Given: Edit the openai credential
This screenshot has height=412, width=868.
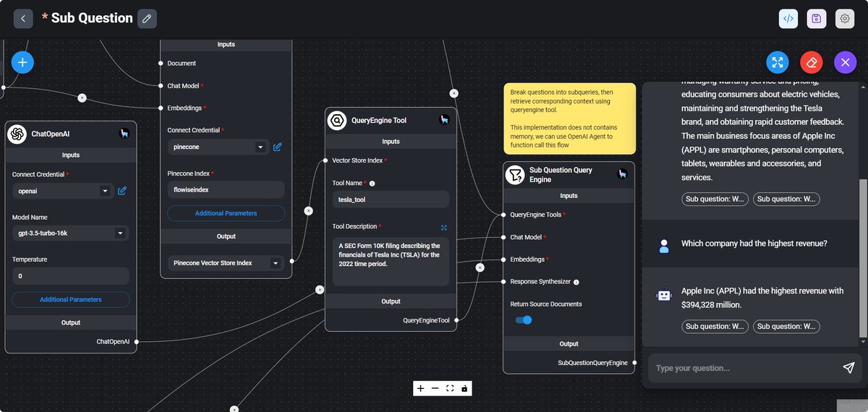Looking at the screenshot, I should click(122, 191).
